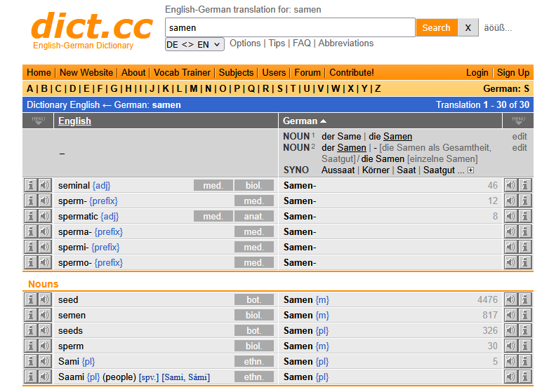Click the synonym 'Aussaat'

(338, 170)
